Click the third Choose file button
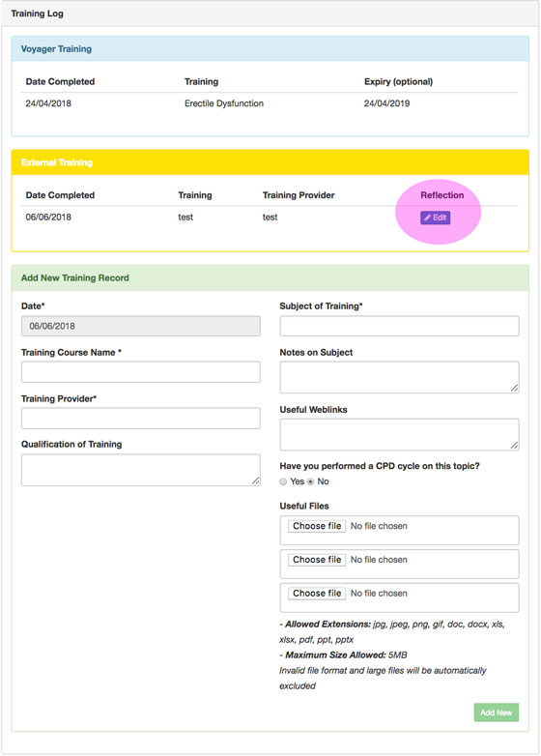Image resolution: width=541 pixels, height=756 pixels. coord(317,594)
